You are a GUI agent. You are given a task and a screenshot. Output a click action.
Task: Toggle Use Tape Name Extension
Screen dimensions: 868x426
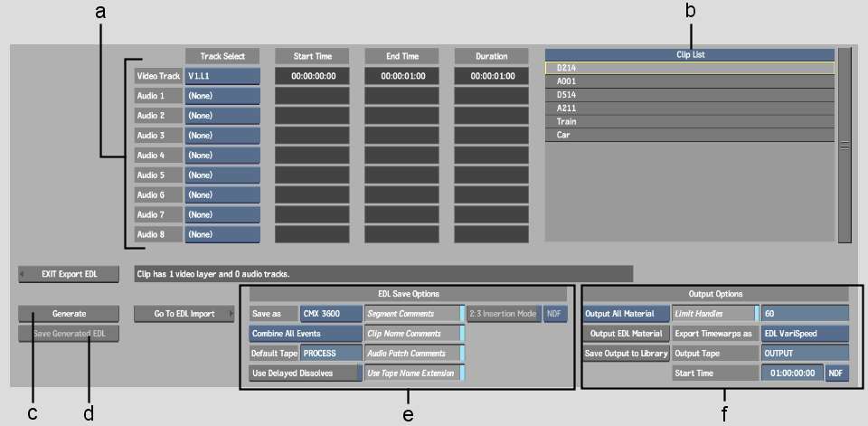414,373
